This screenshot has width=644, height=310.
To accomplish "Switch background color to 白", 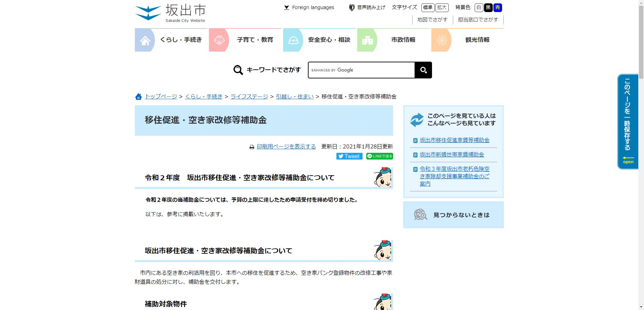I will (479, 7).
